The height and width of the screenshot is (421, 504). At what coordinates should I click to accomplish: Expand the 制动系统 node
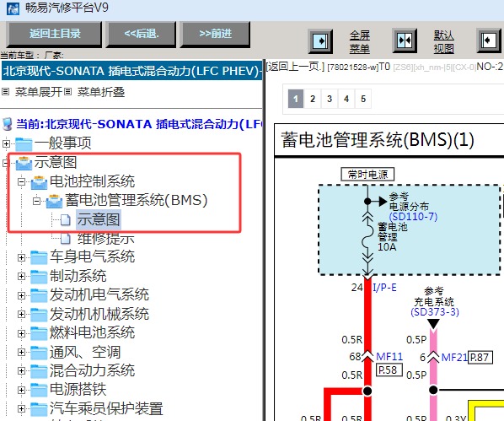point(22,276)
